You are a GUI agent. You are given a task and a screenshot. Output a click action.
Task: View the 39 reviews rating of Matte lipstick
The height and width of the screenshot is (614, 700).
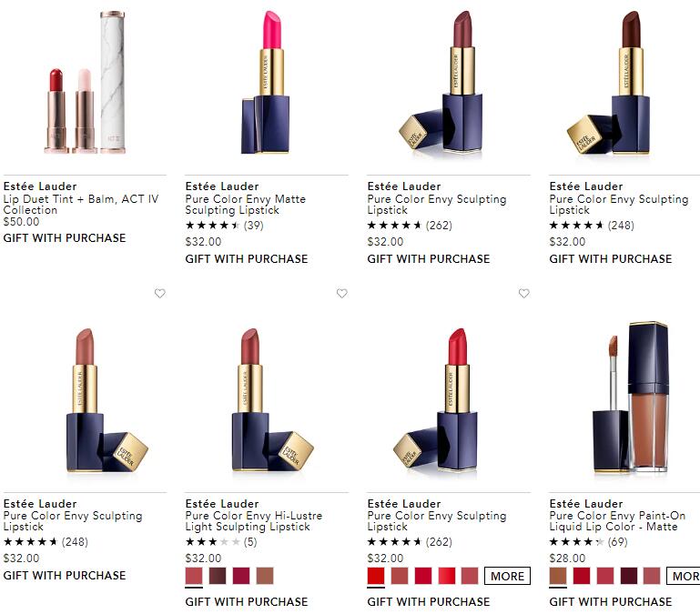coord(225,226)
